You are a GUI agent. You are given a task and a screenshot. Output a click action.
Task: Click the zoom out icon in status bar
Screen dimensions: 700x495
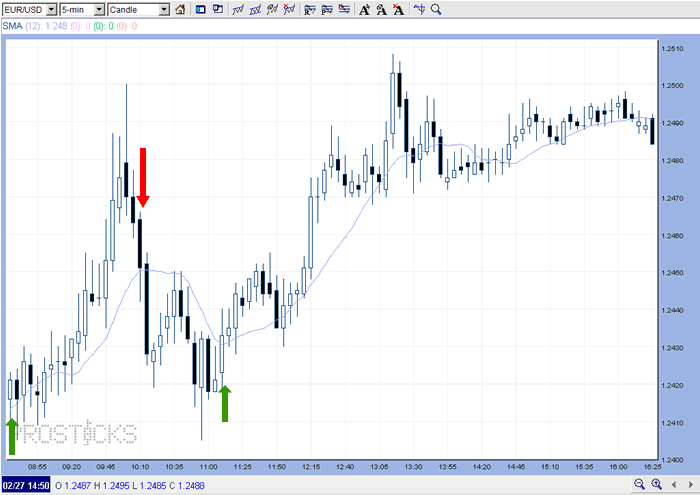click(640, 485)
